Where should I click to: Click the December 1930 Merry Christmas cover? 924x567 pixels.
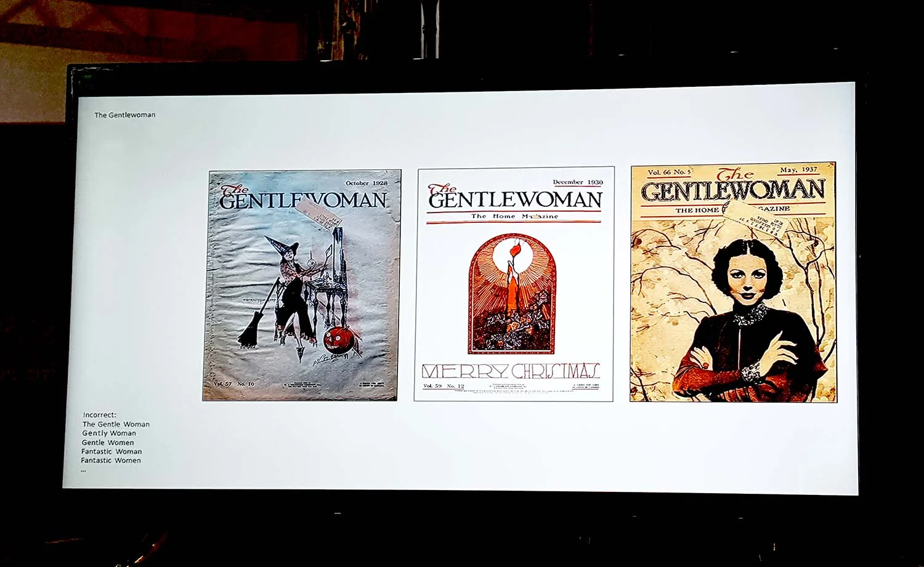click(514, 284)
